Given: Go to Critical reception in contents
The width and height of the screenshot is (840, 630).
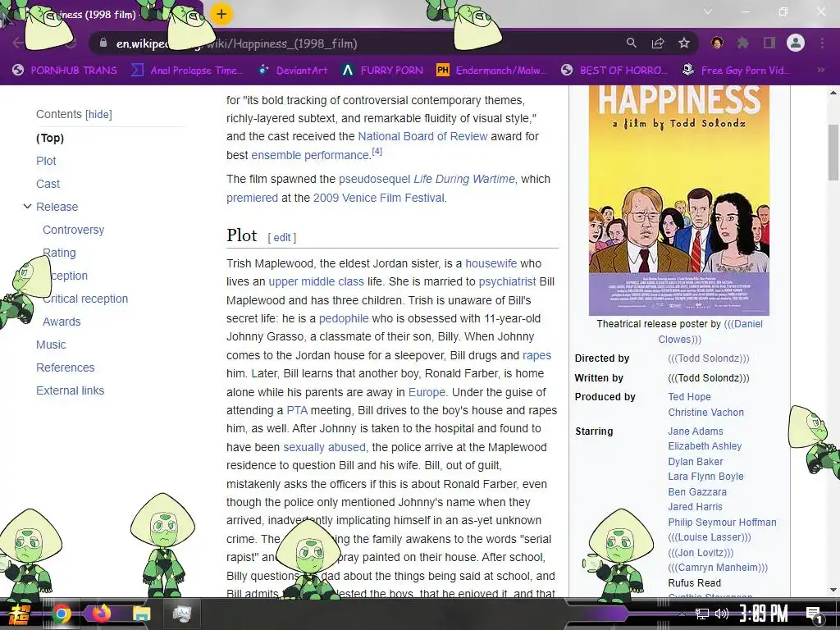Looking at the screenshot, I should (85, 299).
